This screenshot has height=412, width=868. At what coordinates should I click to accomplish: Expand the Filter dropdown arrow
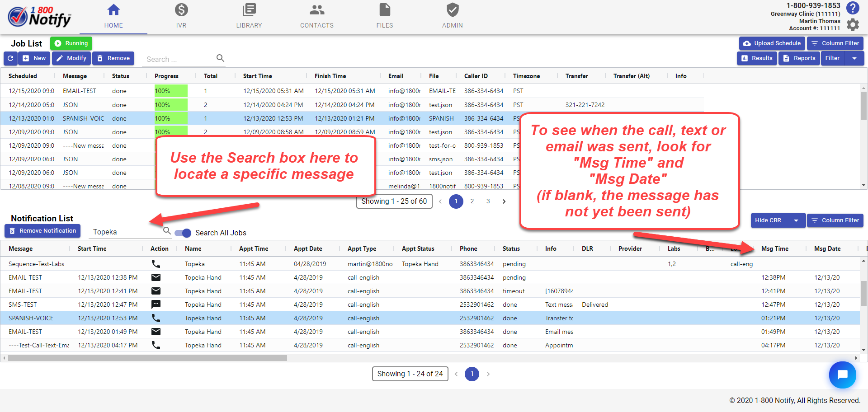(x=854, y=58)
